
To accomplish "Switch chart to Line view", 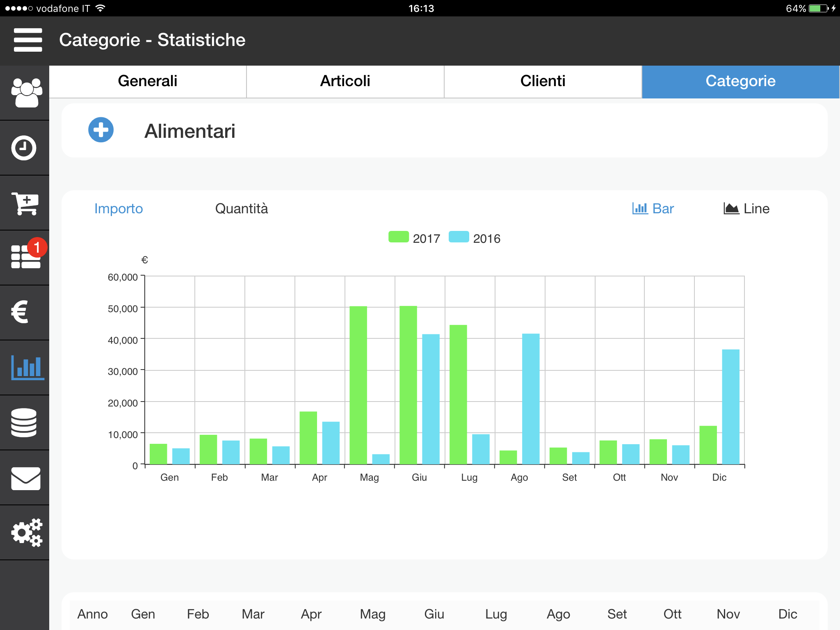I will point(746,209).
